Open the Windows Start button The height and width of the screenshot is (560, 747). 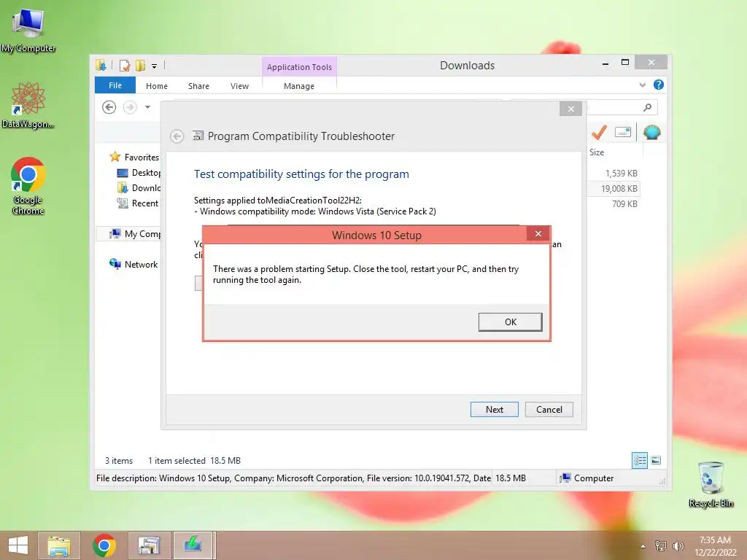pos(18,545)
